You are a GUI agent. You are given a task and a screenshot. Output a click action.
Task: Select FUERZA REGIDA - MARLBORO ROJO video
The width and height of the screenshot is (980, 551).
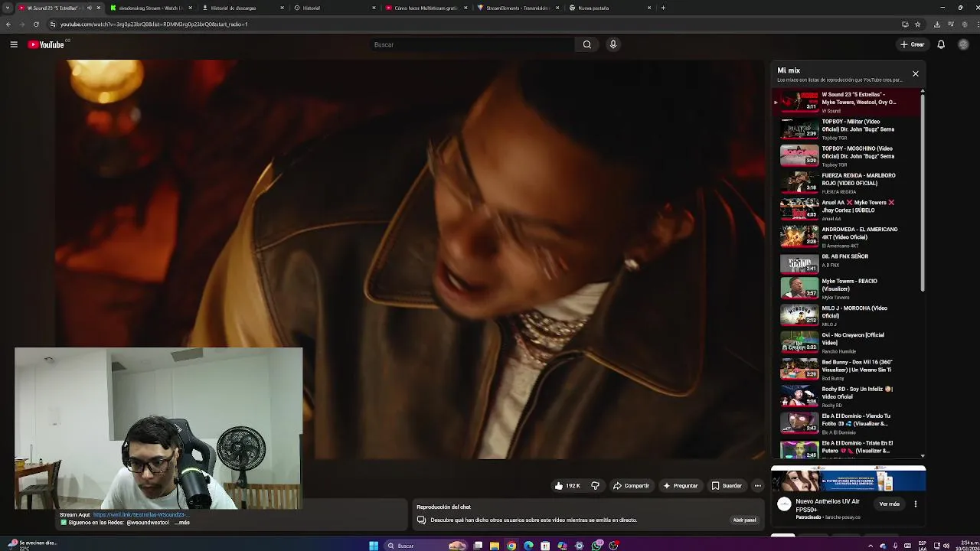pos(846,182)
